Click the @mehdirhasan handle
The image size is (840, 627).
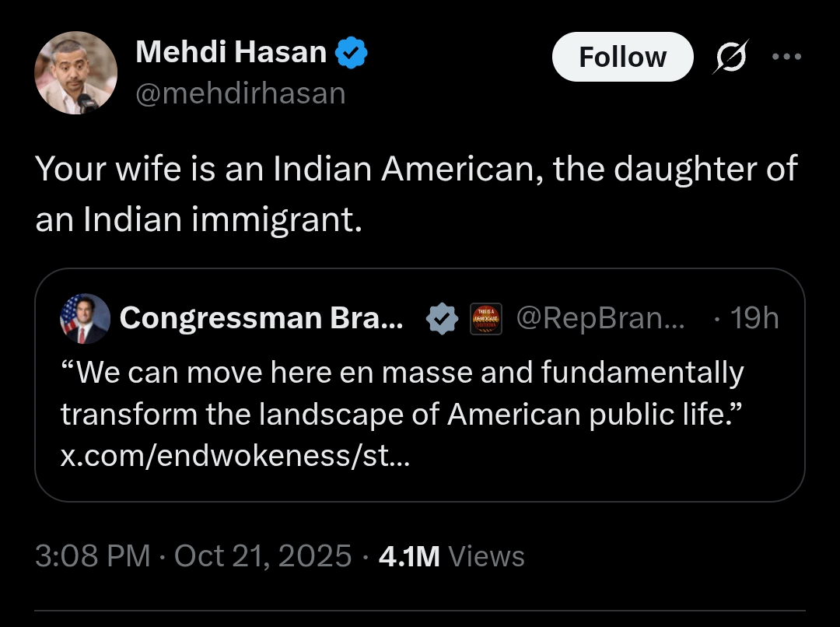coord(240,93)
